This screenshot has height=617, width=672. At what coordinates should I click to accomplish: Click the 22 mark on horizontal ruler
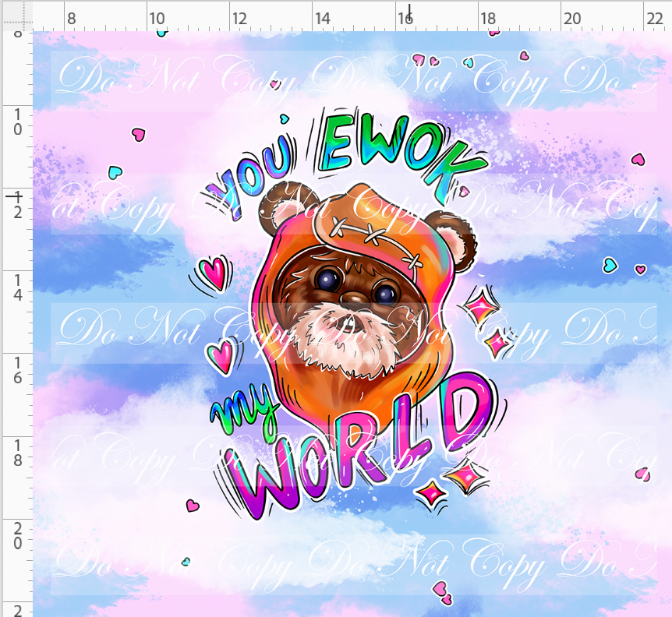pyautogui.click(x=655, y=19)
